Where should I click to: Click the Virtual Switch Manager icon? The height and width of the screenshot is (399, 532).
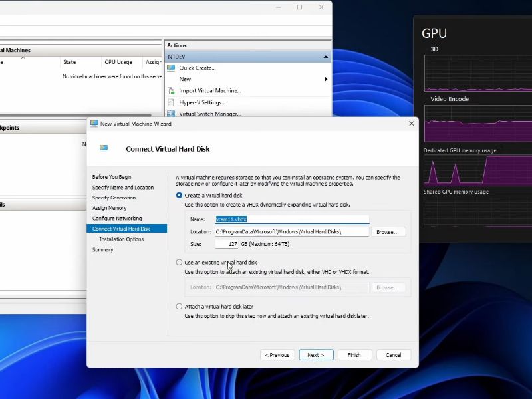[171, 114]
